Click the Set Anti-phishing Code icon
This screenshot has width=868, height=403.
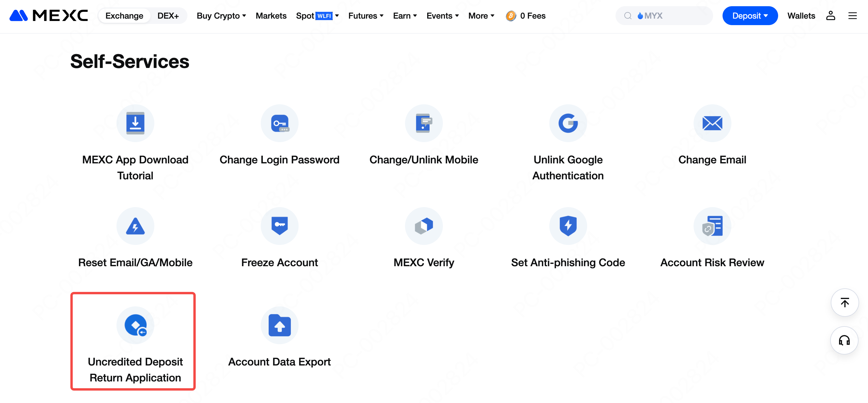pos(568,226)
